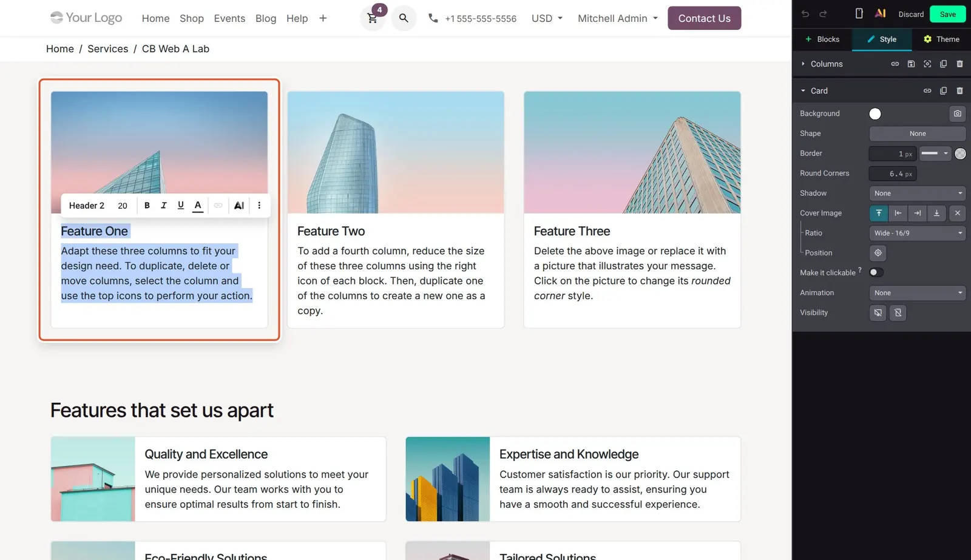
Task: Undo the last edit
Action: click(805, 14)
